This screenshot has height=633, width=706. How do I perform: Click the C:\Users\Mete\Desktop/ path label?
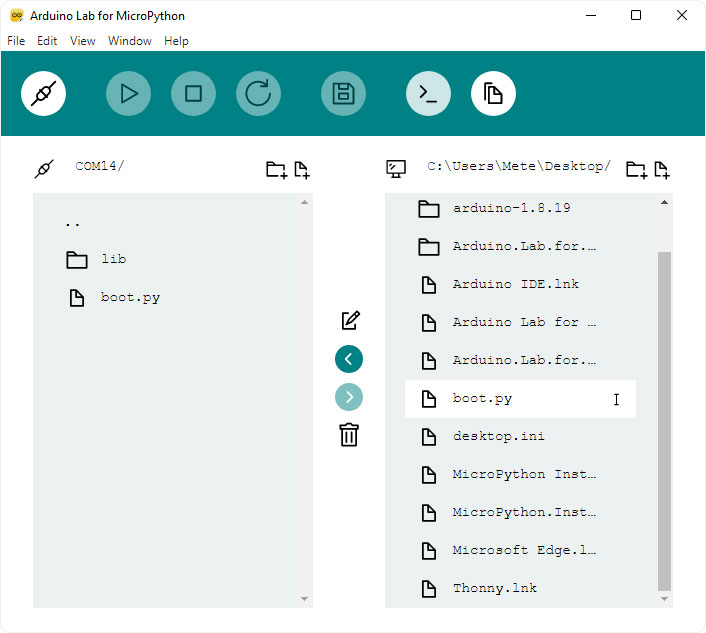[x=519, y=166]
